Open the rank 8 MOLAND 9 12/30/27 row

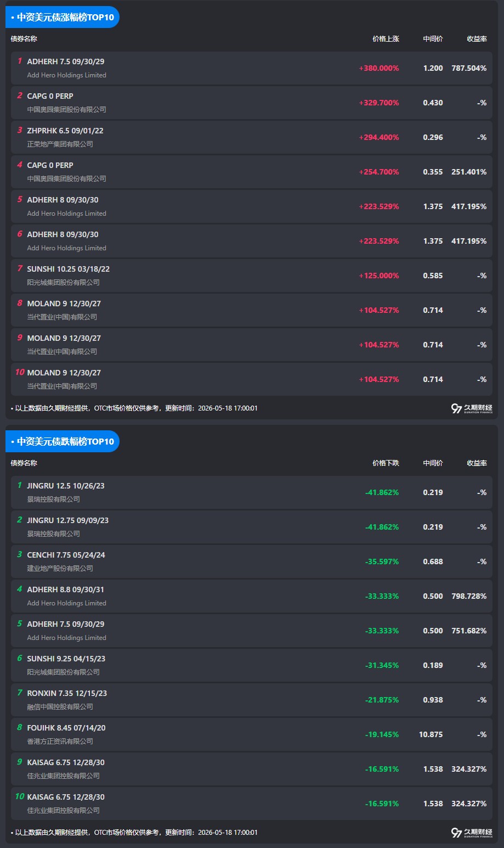252,310
